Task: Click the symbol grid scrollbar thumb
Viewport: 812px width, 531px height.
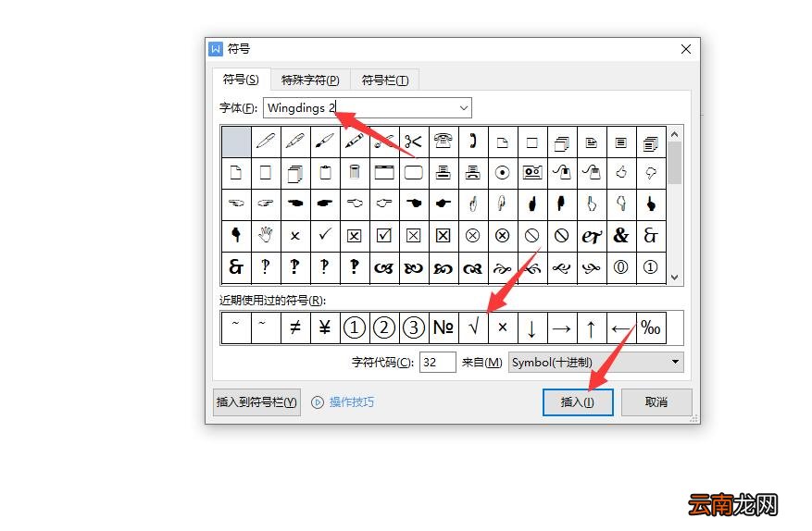Action: [674, 163]
